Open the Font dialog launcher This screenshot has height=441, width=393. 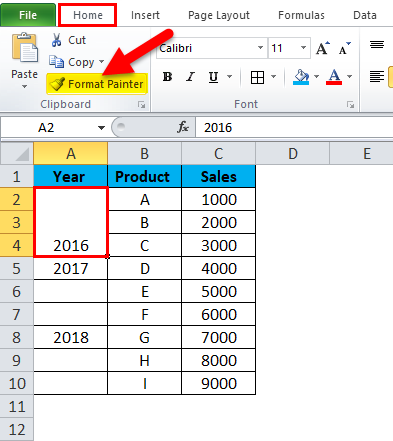(x=350, y=105)
